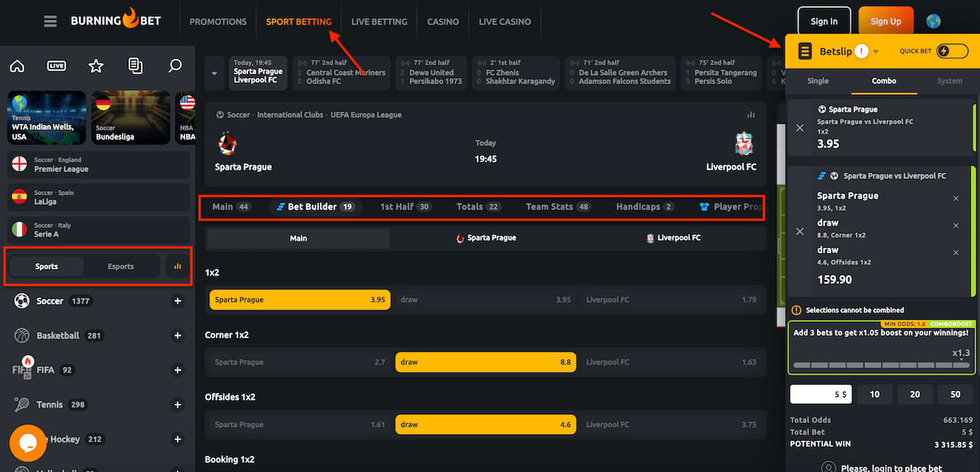The height and width of the screenshot is (472, 980).
Task: Open the live chat support bubble
Action: 28,443
